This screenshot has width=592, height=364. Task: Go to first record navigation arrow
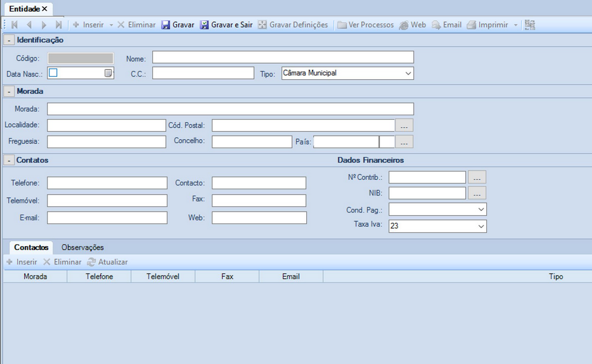[x=15, y=25]
